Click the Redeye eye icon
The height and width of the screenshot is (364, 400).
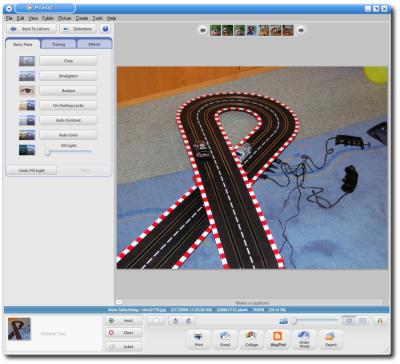27,91
